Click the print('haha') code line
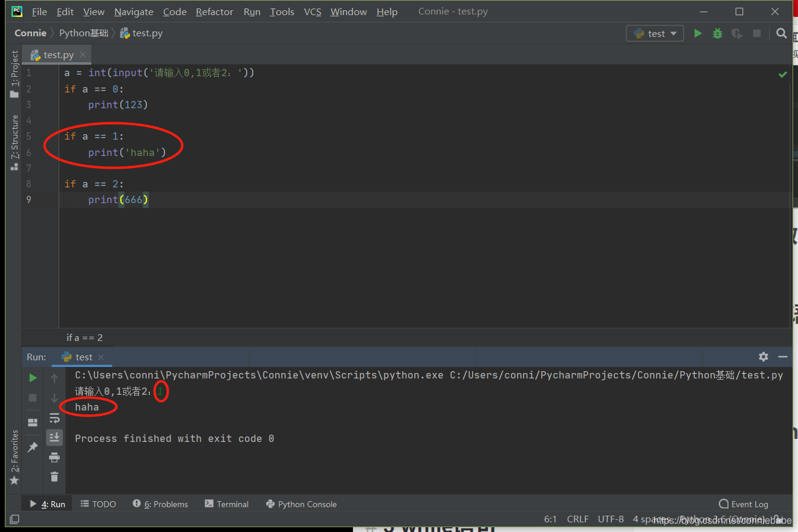This screenshot has height=532, width=798. pyautogui.click(x=127, y=152)
